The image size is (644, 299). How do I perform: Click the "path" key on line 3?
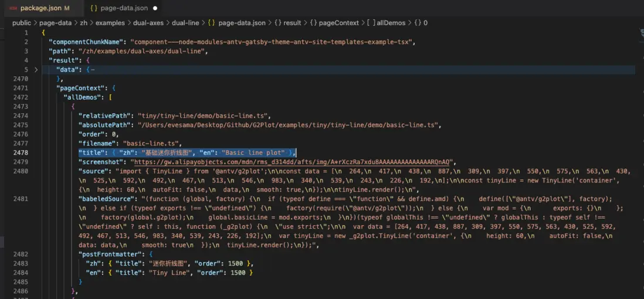coord(60,51)
